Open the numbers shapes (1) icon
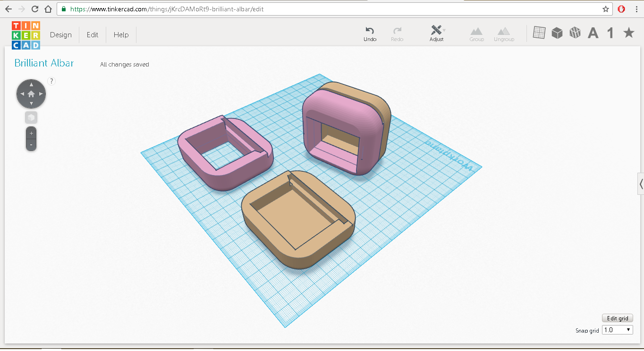 point(610,33)
